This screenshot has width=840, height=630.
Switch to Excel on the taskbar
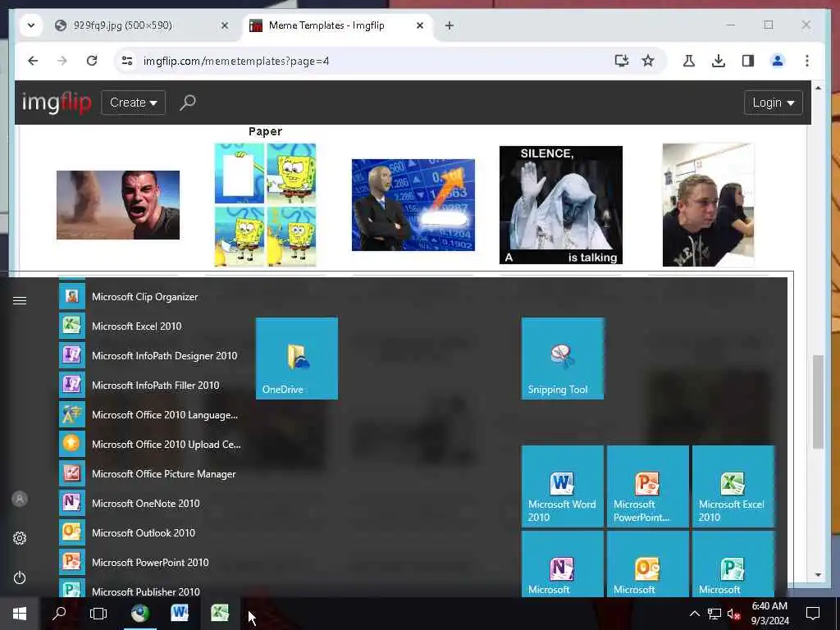coord(220,614)
